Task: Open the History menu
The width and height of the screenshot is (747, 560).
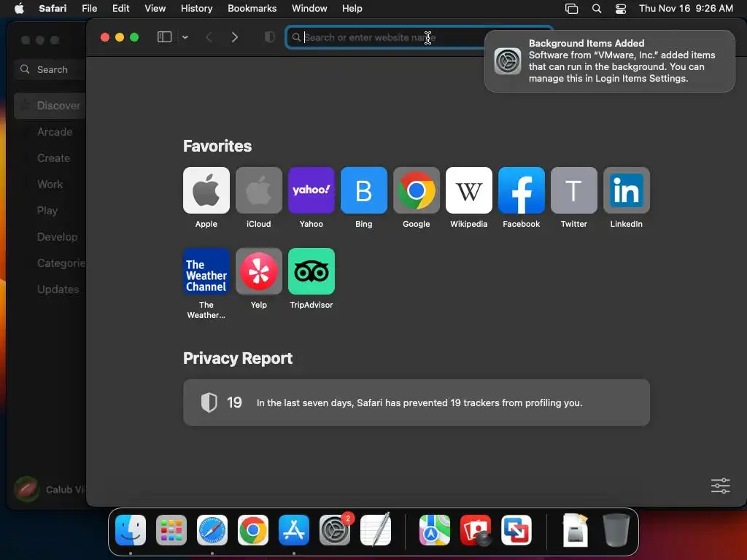Action: tap(197, 9)
